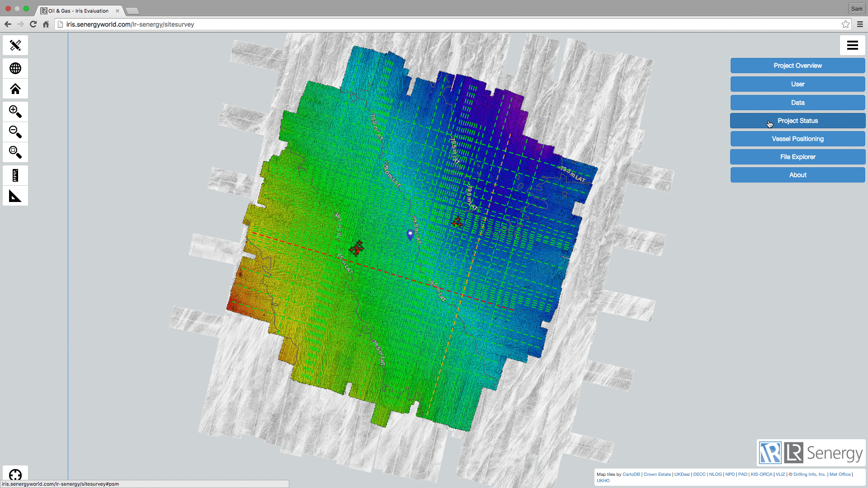Open the KIS-ORCA attribution link
Image resolution: width=868 pixels, height=488 pixels.
[761, 474]
